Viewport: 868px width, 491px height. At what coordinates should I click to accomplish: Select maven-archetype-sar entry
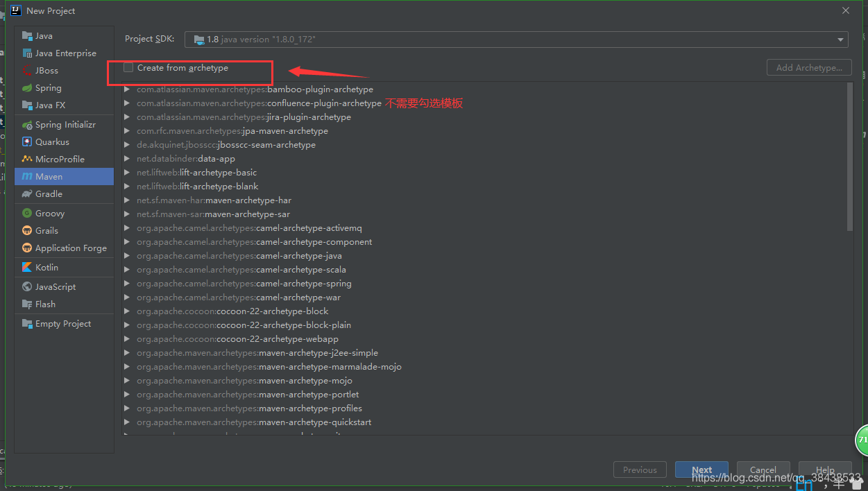213,214
